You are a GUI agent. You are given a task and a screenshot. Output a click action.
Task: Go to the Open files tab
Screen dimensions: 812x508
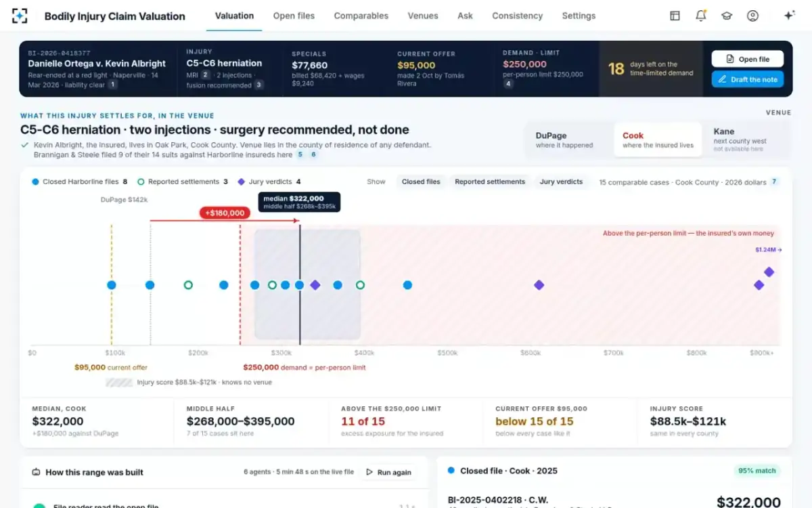point(294,16)
